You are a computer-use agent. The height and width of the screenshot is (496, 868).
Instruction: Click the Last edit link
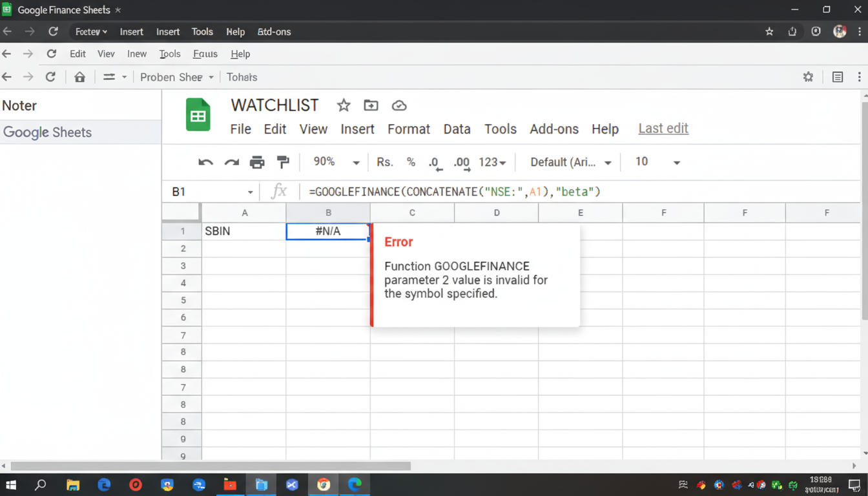pyautogui.click(x=663, y=128)
